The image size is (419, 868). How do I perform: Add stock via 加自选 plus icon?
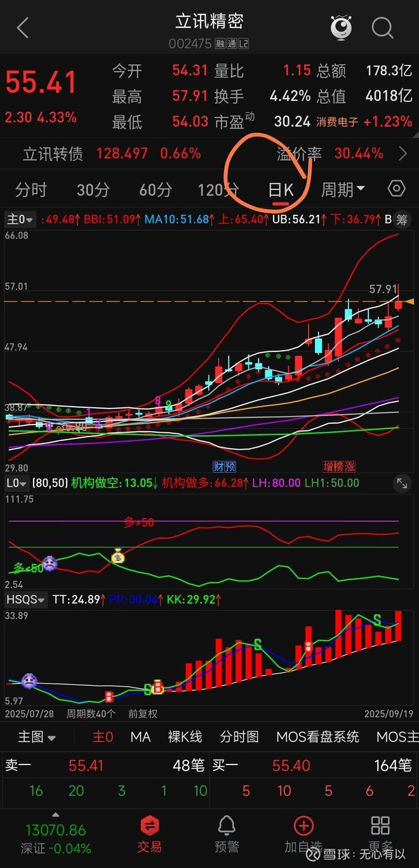[x=303, y=825]
